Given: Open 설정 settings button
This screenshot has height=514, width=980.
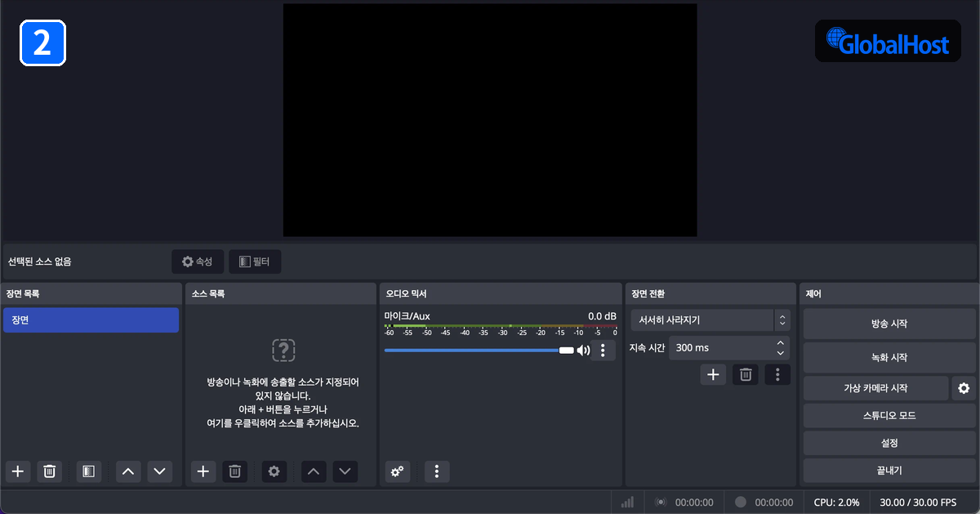Looking at the screenshot, I should click(889, 443).
